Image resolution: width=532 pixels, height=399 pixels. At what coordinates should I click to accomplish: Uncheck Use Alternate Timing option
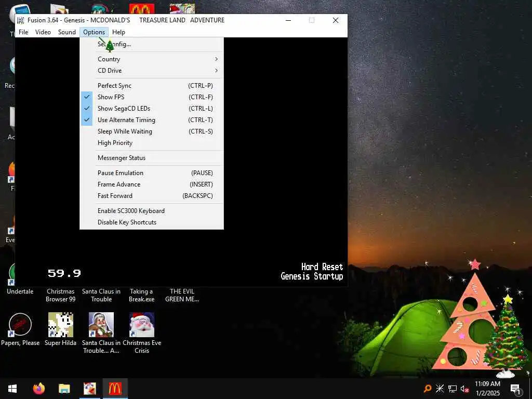152,120
